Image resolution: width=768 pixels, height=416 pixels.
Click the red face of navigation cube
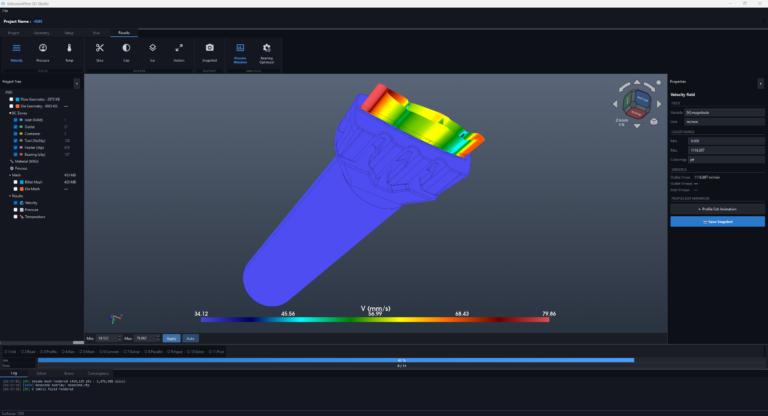(x=636, y=113)
